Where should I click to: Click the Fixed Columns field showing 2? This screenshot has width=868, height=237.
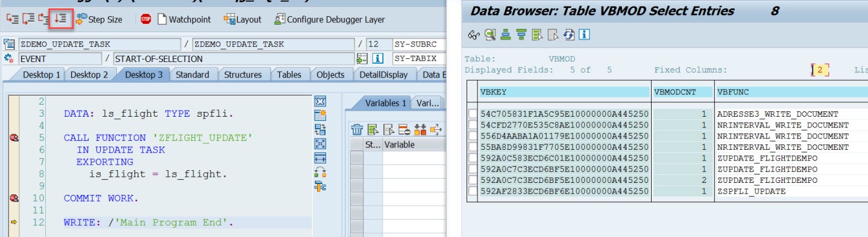click(x=820, y=70)
